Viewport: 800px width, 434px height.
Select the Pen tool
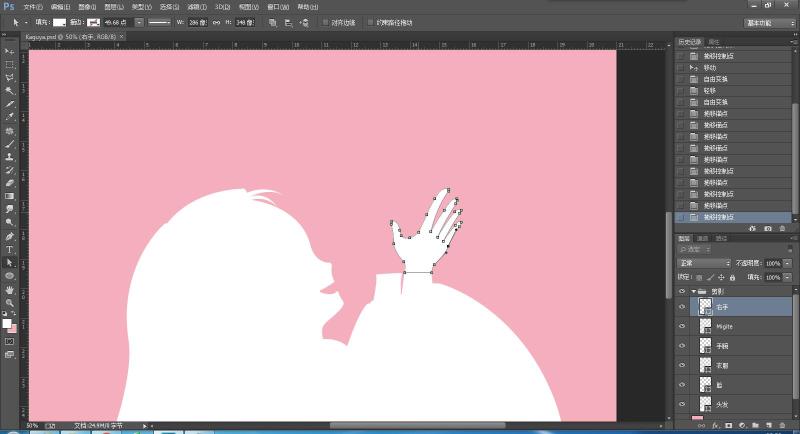(9, 236)
